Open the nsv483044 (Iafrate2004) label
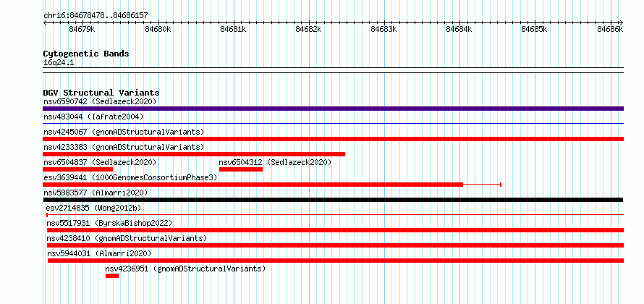644x304 pixels. (x=93, y=117)
